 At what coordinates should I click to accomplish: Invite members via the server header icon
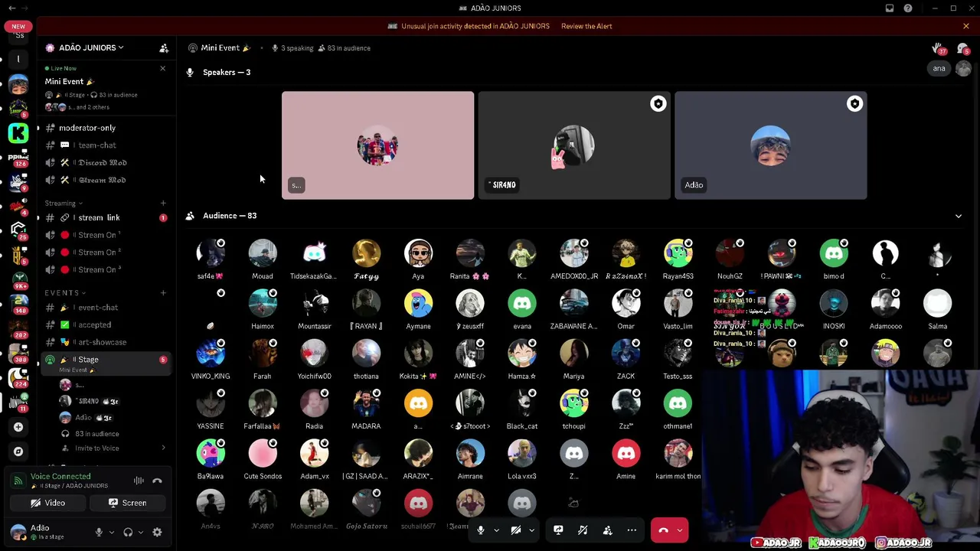coord(164,48)
